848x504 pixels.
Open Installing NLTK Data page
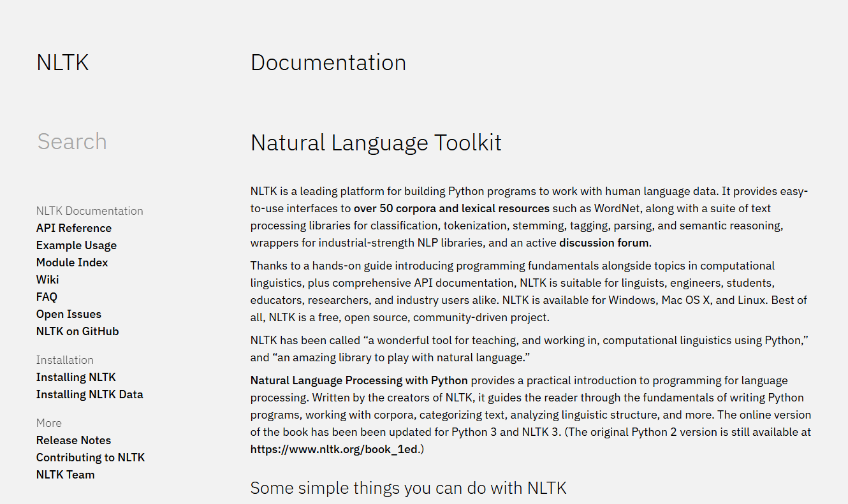point(90,394)
